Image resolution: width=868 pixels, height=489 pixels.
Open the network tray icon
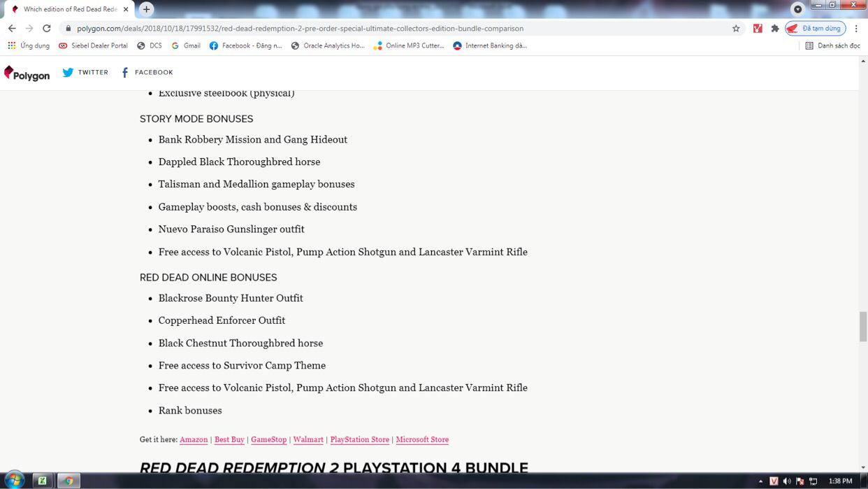pyautogui.click(x=813, y=481)
